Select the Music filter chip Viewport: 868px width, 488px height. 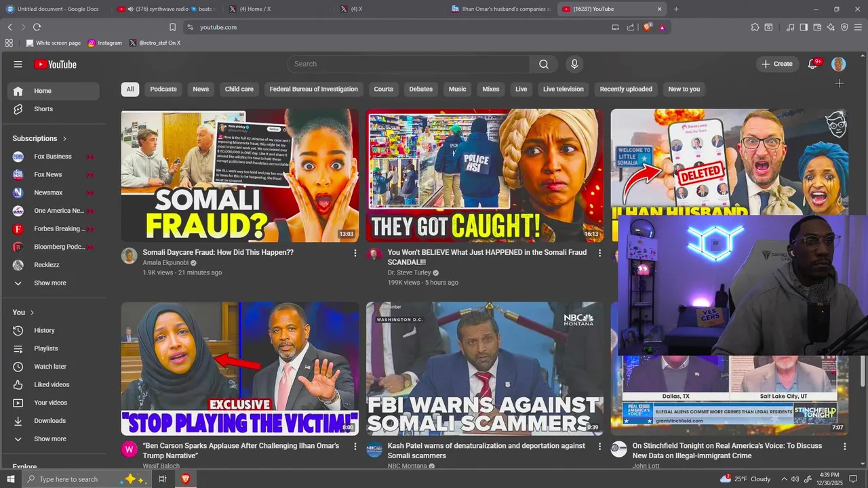(457, 89)
